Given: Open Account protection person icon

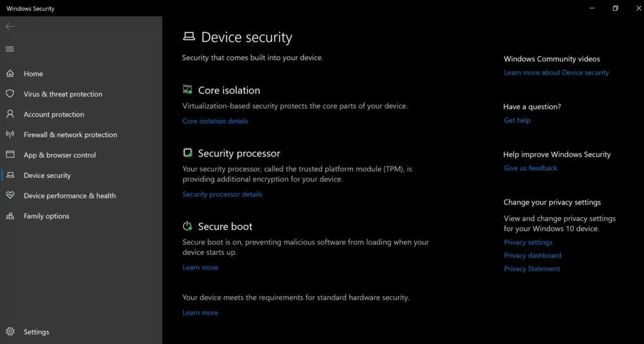Looking at the screenshot, I should pyautogui.click(x=10, y=114).
